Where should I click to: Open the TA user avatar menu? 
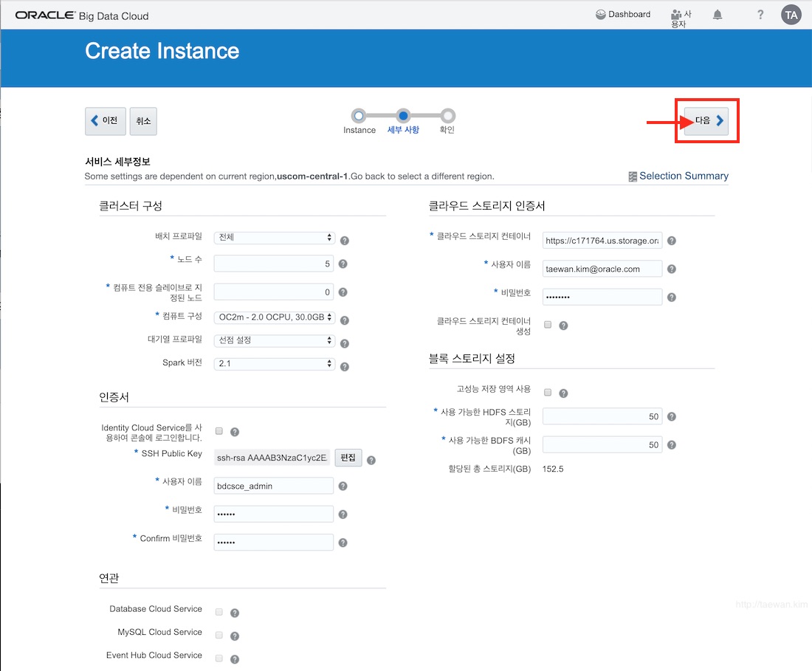coord(791,15)
